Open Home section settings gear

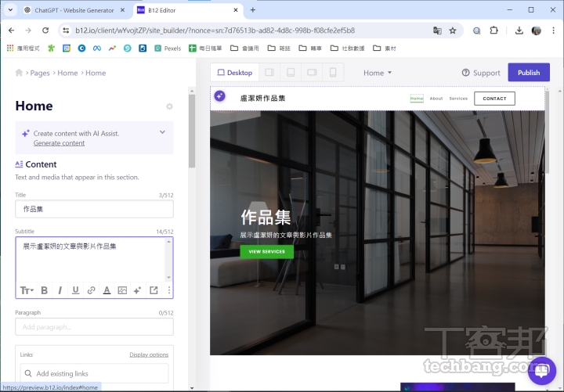[169, 106]
